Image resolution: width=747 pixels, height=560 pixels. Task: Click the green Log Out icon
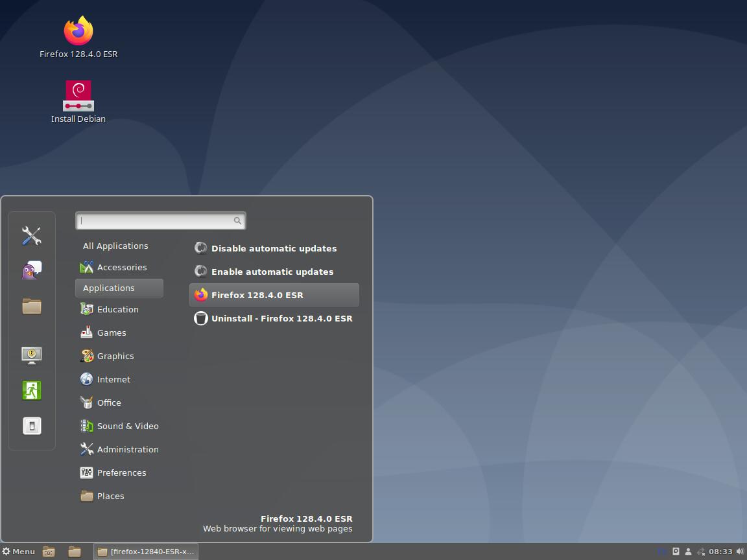(31, 390)
